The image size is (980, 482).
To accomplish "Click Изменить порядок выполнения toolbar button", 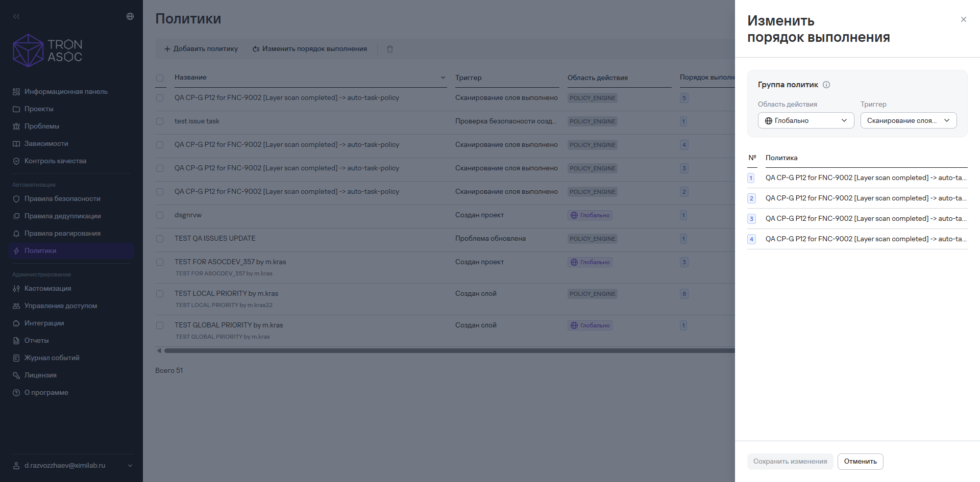I will tap(310, 49).
